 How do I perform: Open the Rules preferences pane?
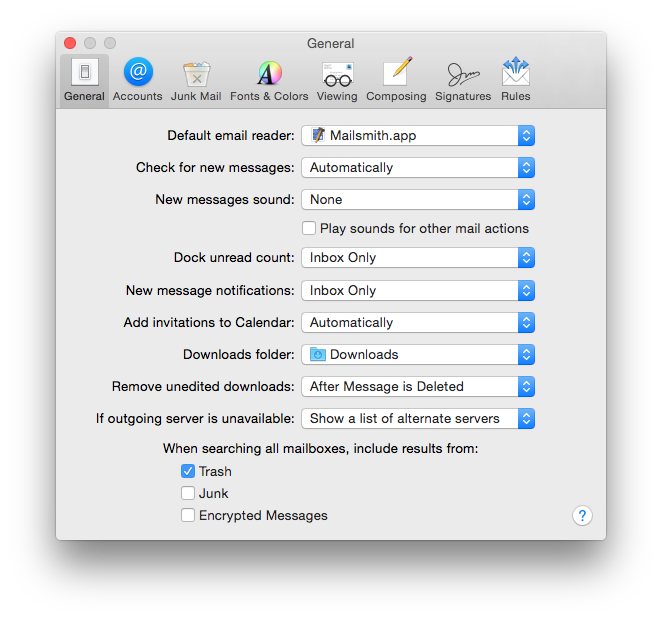[x=516, y=79]
